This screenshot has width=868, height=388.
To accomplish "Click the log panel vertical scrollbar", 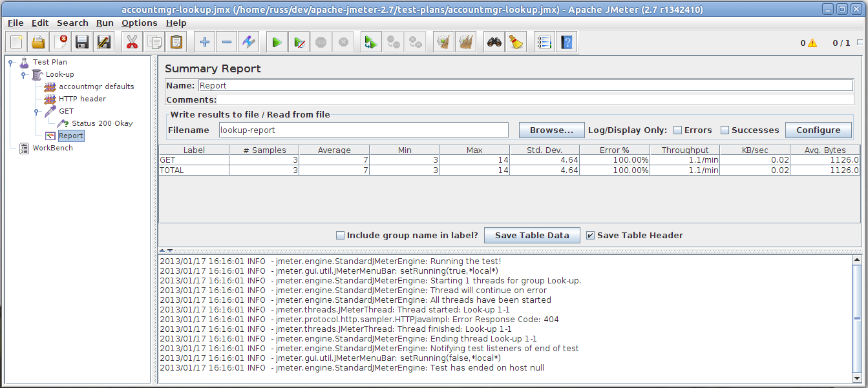I will [857, 319].
